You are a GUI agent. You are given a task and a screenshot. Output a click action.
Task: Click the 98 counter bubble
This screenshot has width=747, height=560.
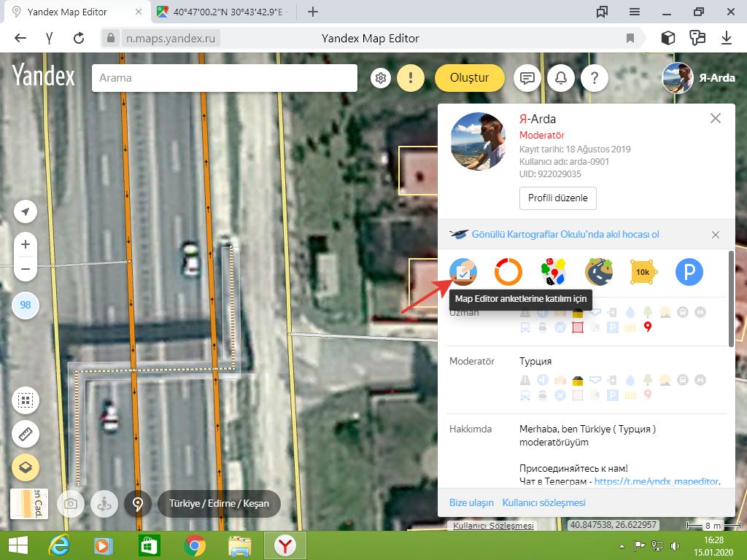pyautogui.click(x=26, y=305)
